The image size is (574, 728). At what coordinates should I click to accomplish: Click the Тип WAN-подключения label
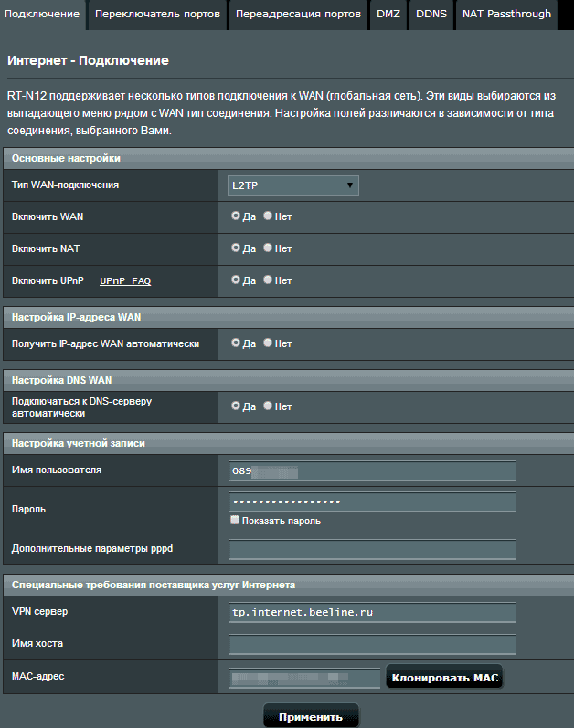66,185
